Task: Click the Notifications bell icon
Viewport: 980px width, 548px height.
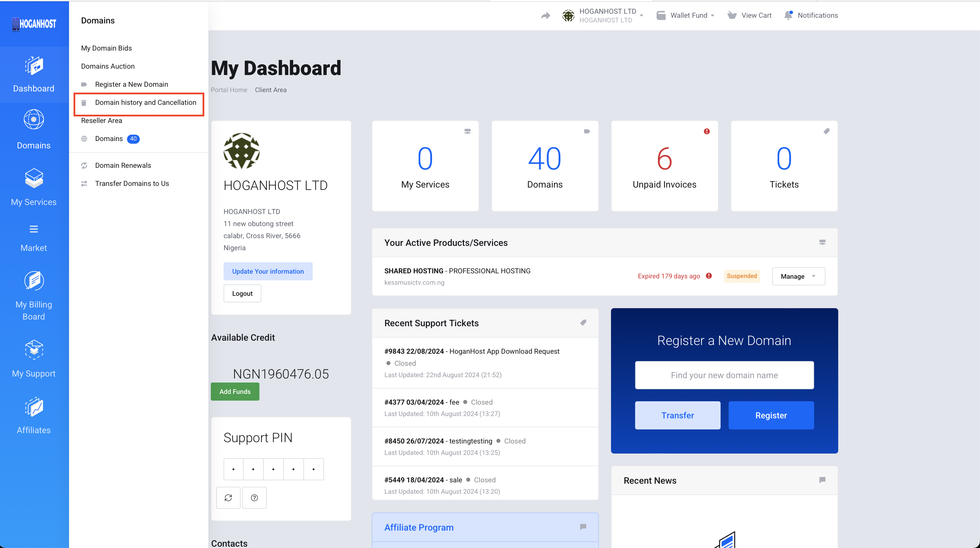Action: point(788,15)
